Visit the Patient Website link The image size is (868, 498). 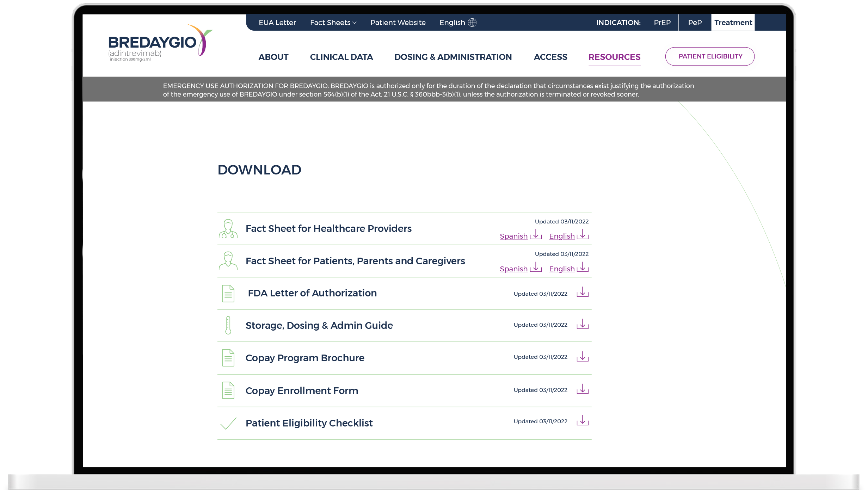coord(398,23)
